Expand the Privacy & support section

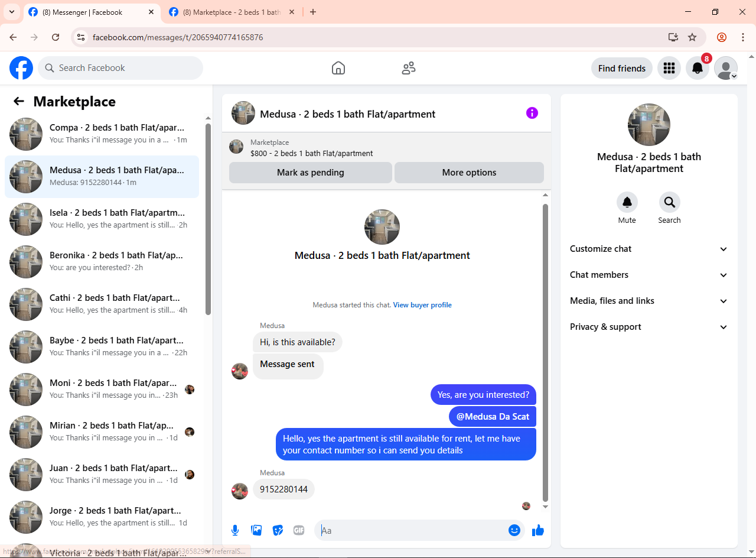649,327
